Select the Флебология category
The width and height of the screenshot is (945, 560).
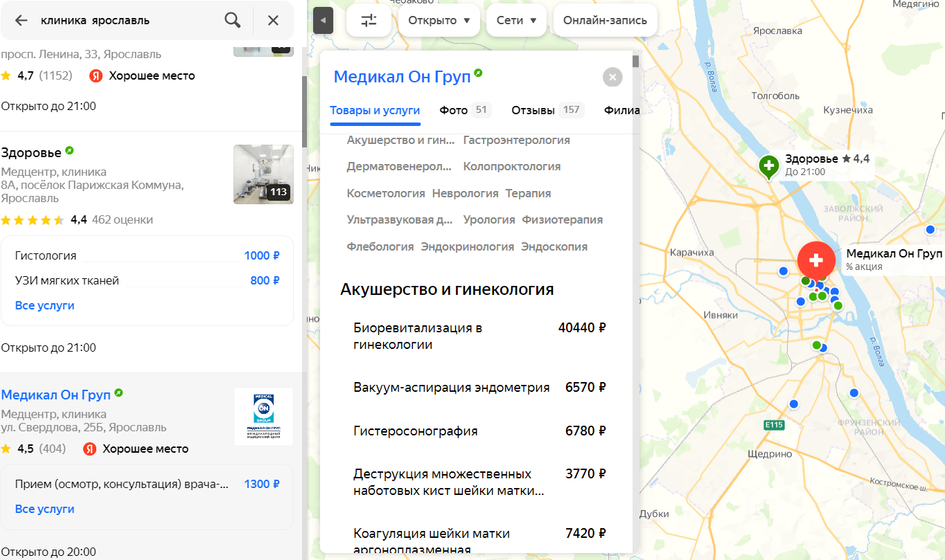click(380, 247)
